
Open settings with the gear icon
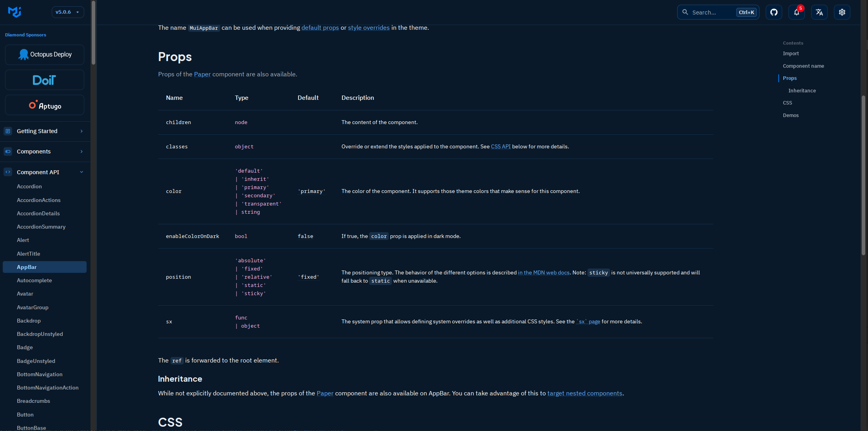coord(842,12)
